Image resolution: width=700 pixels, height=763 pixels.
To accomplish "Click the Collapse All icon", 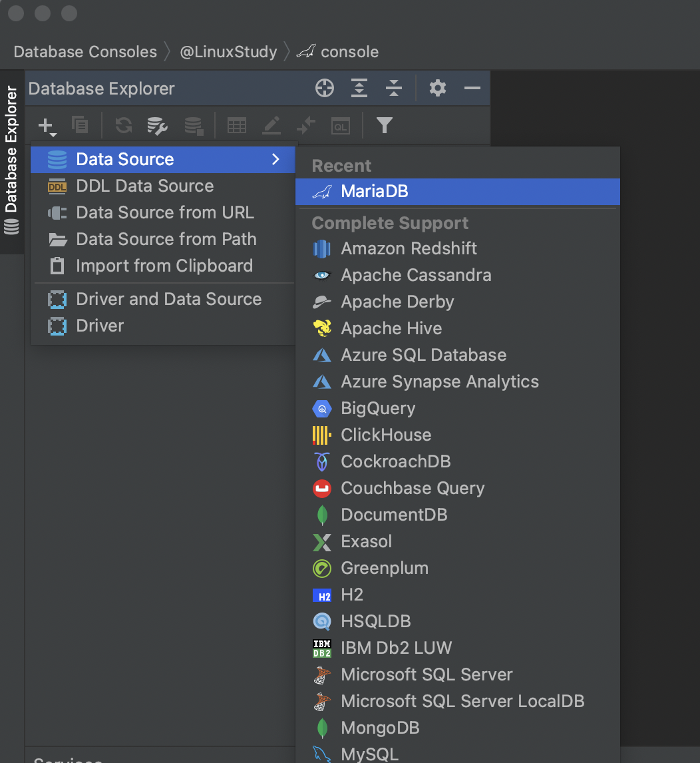I will 393,88.
